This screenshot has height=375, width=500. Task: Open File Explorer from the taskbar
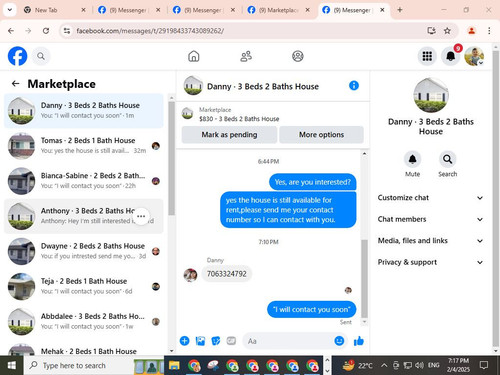174,366
